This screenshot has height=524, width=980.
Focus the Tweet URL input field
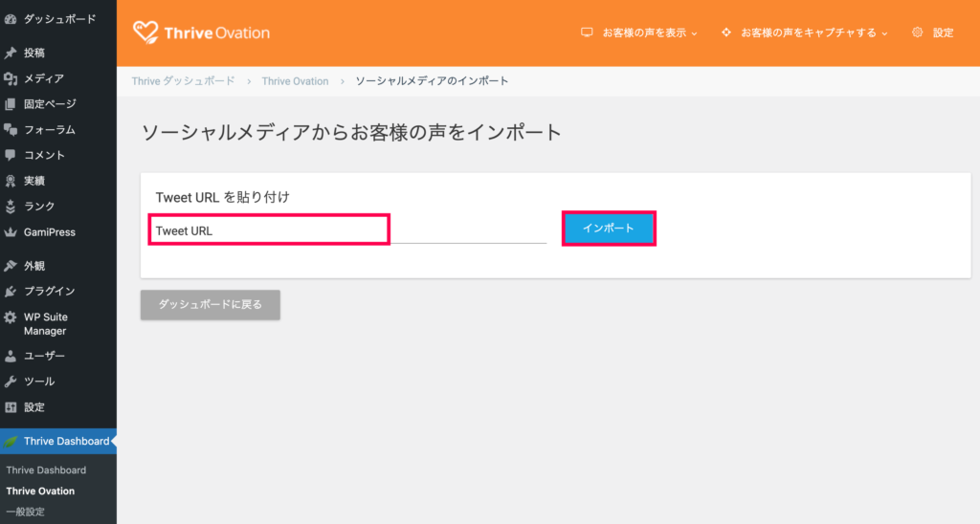[x=347, y=230]
